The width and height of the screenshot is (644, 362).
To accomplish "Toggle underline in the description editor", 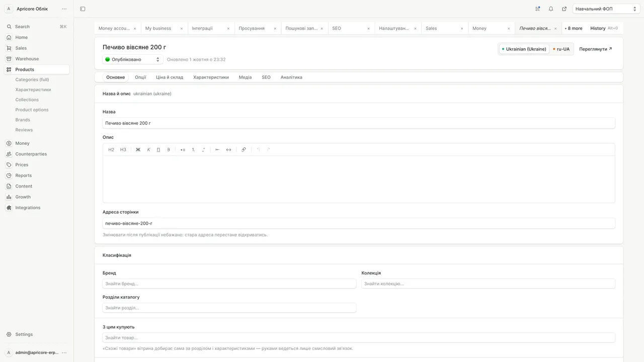I will click(x=158, y=149).
